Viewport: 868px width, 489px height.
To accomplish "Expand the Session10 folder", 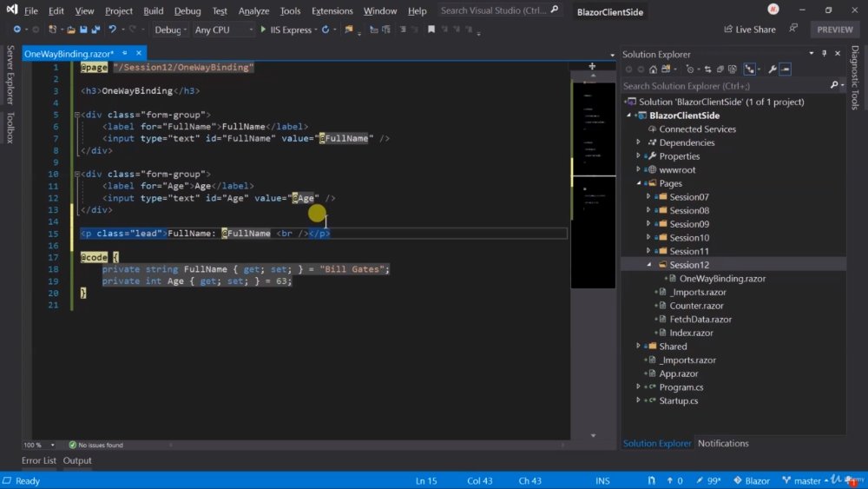I will point(648,237).
